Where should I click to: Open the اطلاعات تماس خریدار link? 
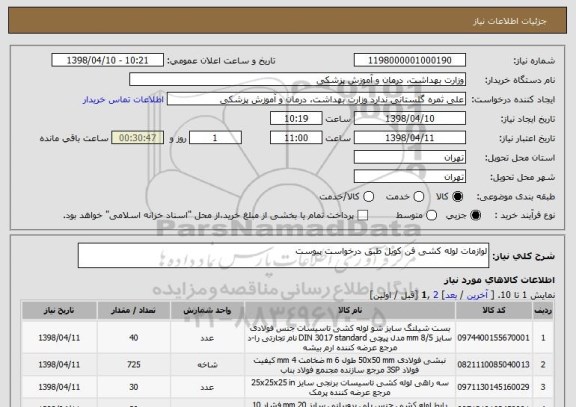[x=123, y=100]
